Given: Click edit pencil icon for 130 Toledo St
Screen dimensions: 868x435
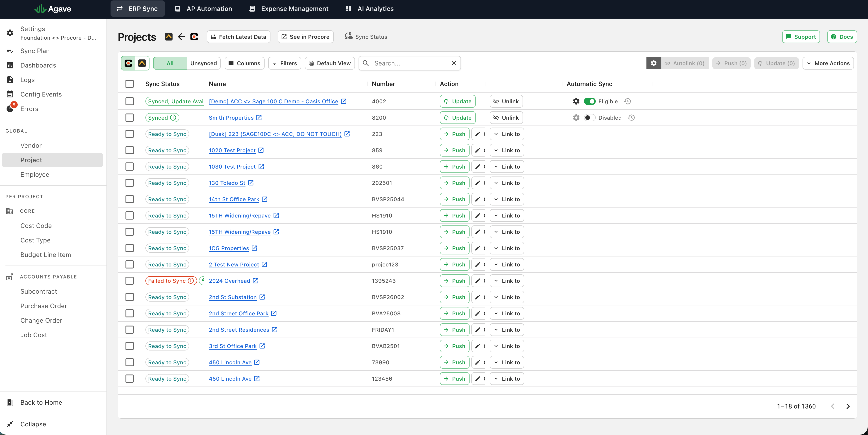Looking at the screenshot, I should (477, 183).
